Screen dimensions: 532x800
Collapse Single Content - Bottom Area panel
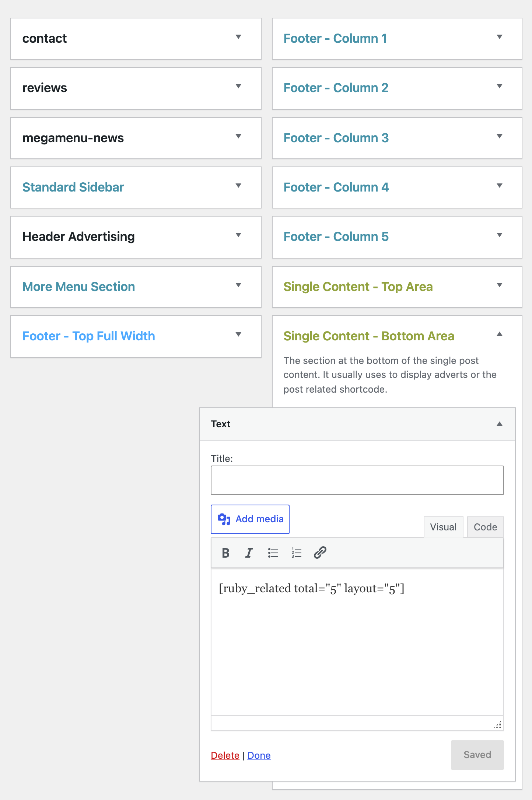point(500,334)
